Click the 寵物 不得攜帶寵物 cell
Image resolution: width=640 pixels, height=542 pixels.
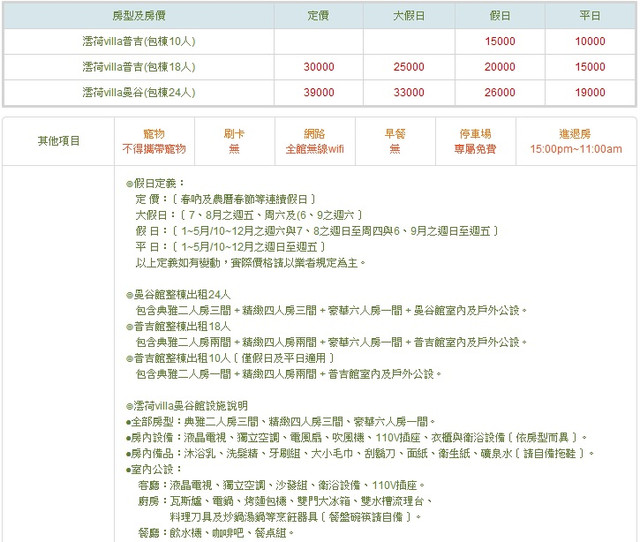[154, 141]
